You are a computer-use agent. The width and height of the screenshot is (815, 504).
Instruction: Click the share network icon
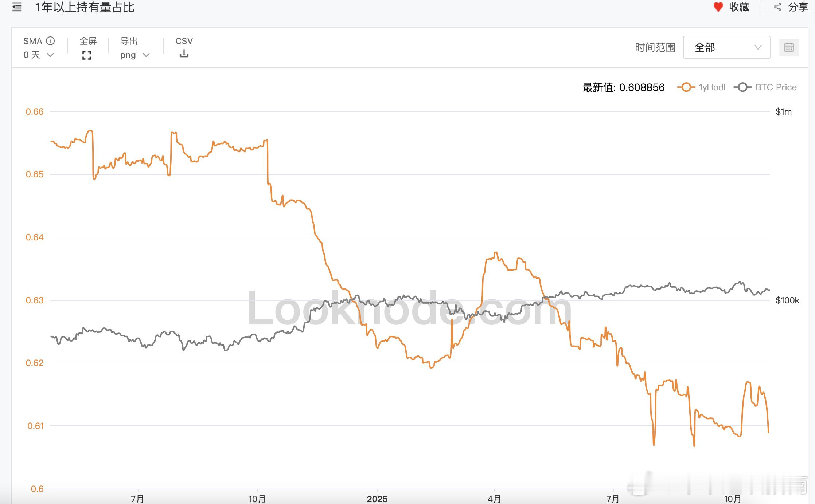[777, 7]
